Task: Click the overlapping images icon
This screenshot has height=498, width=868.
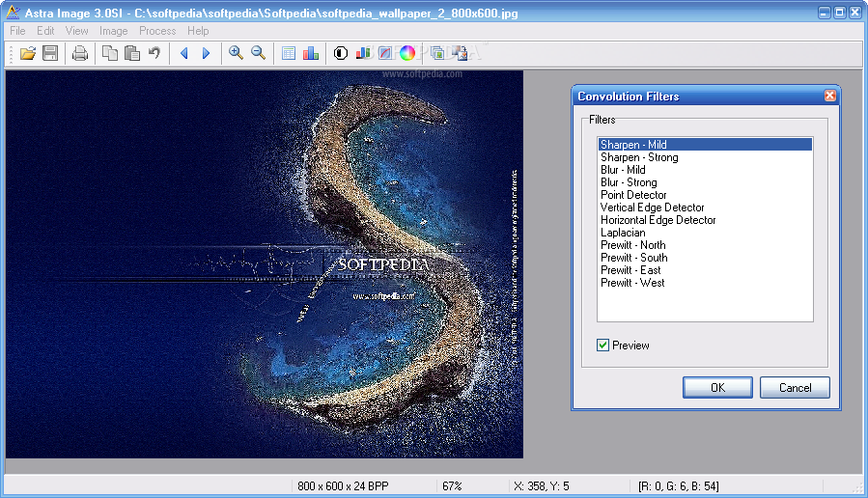Action: (437, 53)
